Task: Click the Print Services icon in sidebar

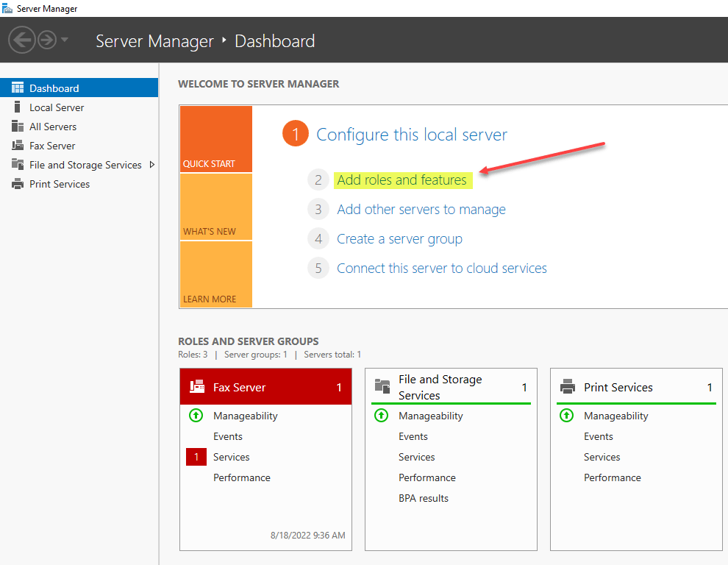Action: tap(18, 184)
